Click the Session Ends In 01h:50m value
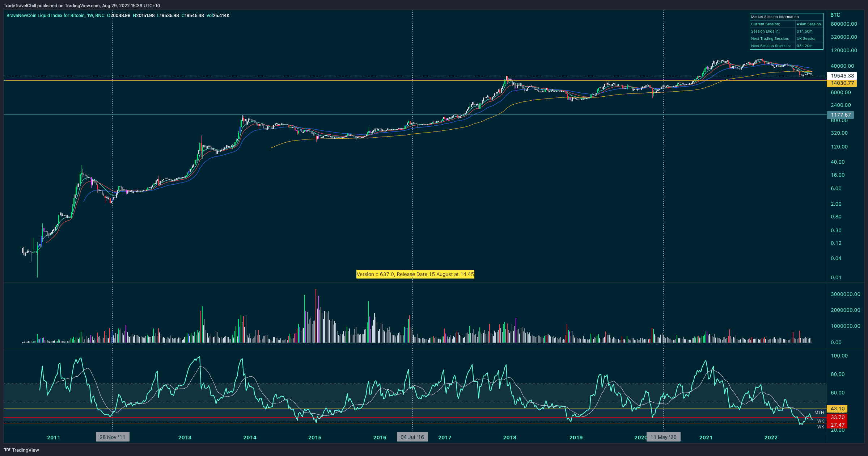 pos(804,32)
